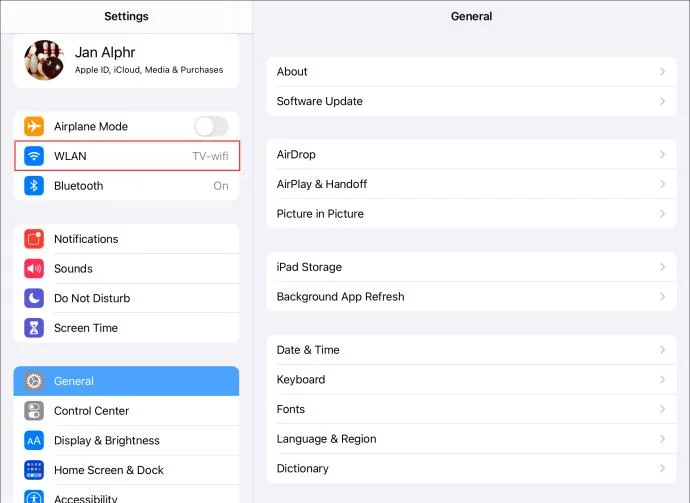690x503 pixels.
Task: Select the blue WLAN wifi icon
Action: point(34,156)
